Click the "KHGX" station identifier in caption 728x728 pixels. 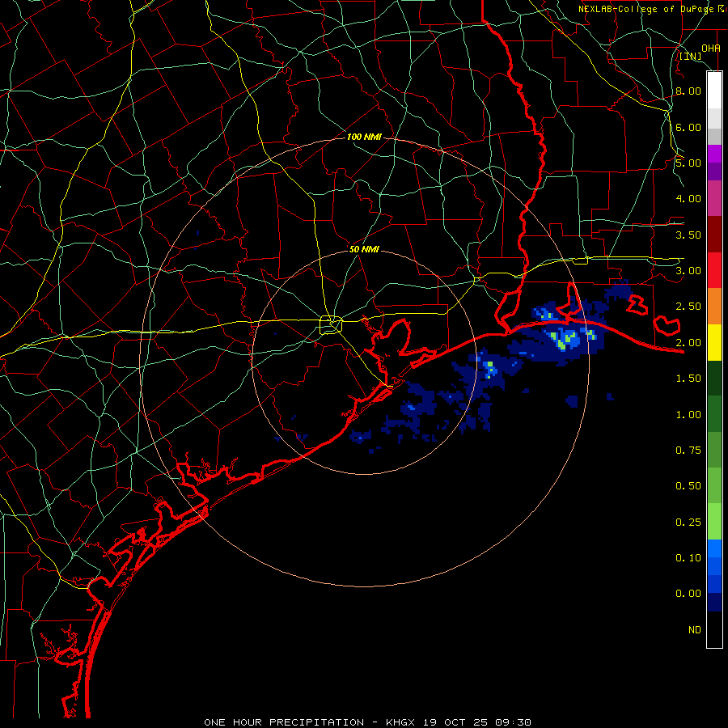[x=400, y=722]
